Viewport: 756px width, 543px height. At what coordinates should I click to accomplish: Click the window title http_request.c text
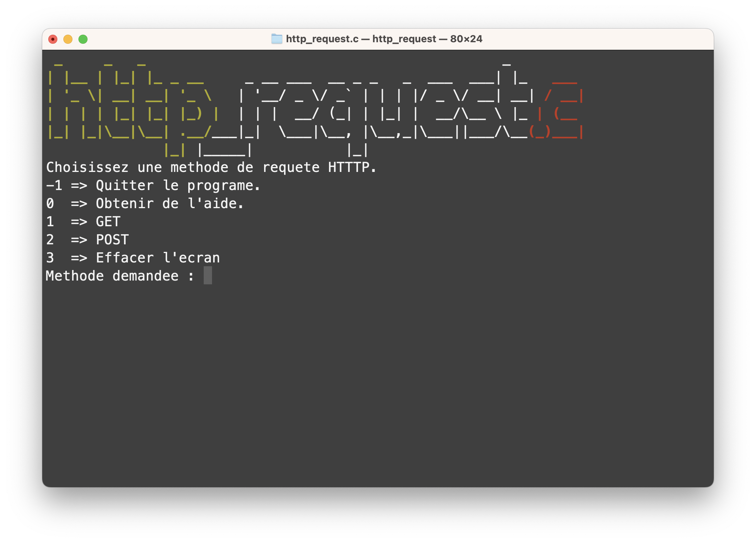click(322, 39)
